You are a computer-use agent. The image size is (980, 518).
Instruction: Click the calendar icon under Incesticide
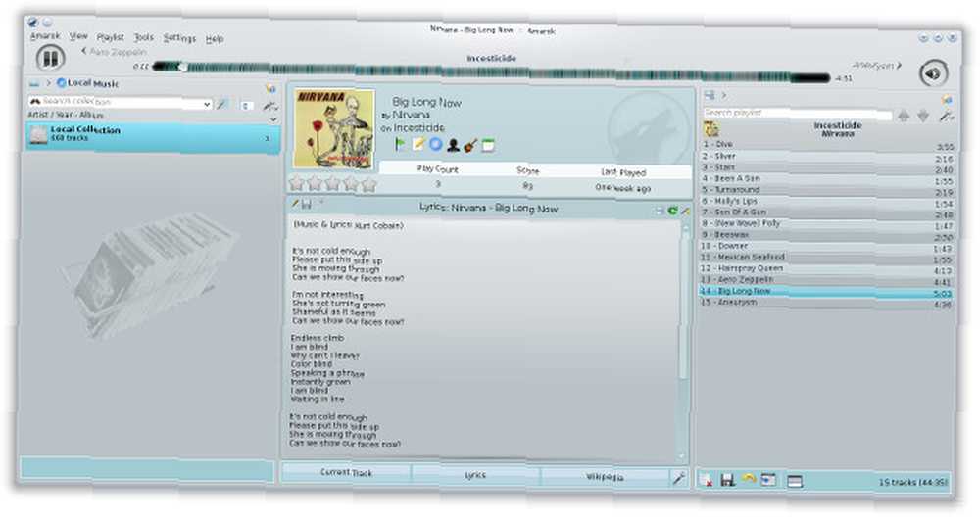(488, 146)
